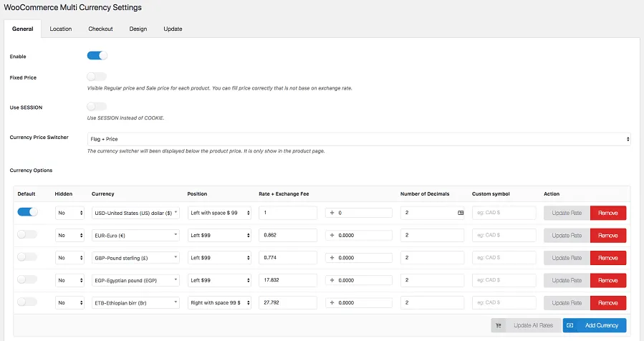Set ETB-Ethiopian birr as default currency
Viewport: 644px width, 341px height.
tap(27, 302)
